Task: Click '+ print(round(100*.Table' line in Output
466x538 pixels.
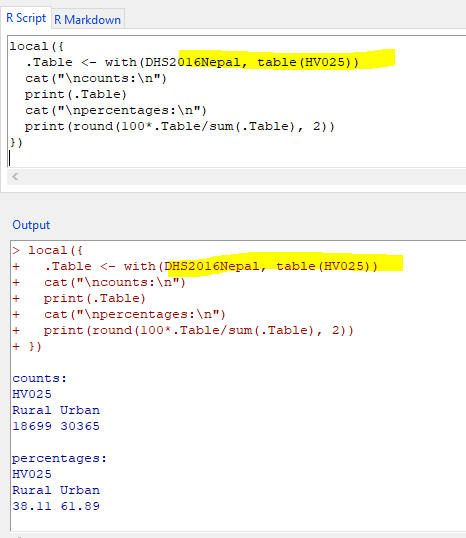Action: (183, 330)
